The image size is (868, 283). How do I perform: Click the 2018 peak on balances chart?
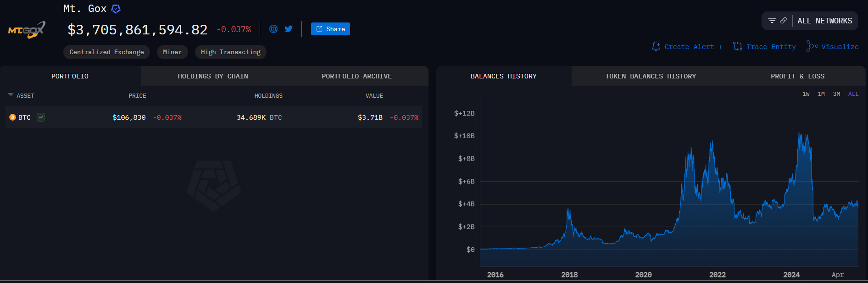tap(568, 210)
